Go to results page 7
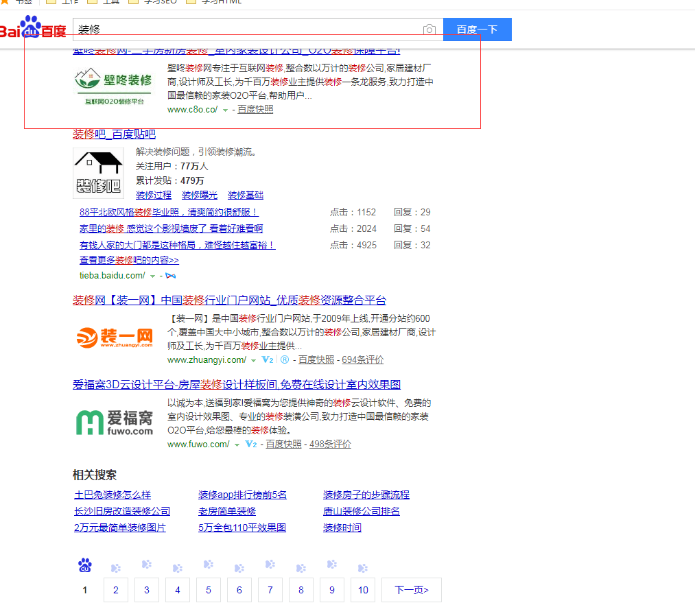This screenshot has height=616, width=695. click(270, 590)
